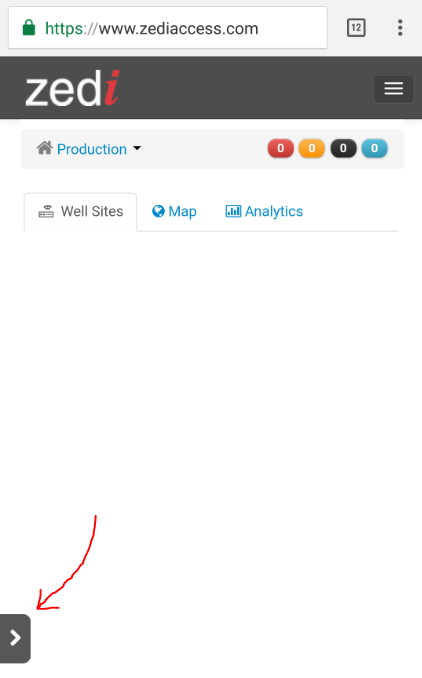Open the browser tab switcher showing 12
This screenshot has width=422, height=678.
(356, 28)
